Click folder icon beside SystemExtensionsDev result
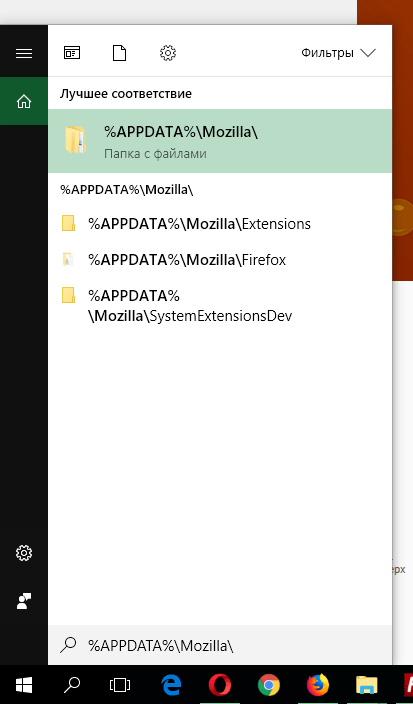The image size is (413, 704). click(68, 295)
